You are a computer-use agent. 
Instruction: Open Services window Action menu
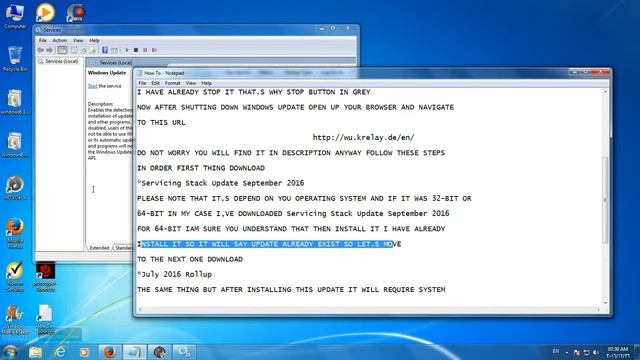tap(60, 40)
